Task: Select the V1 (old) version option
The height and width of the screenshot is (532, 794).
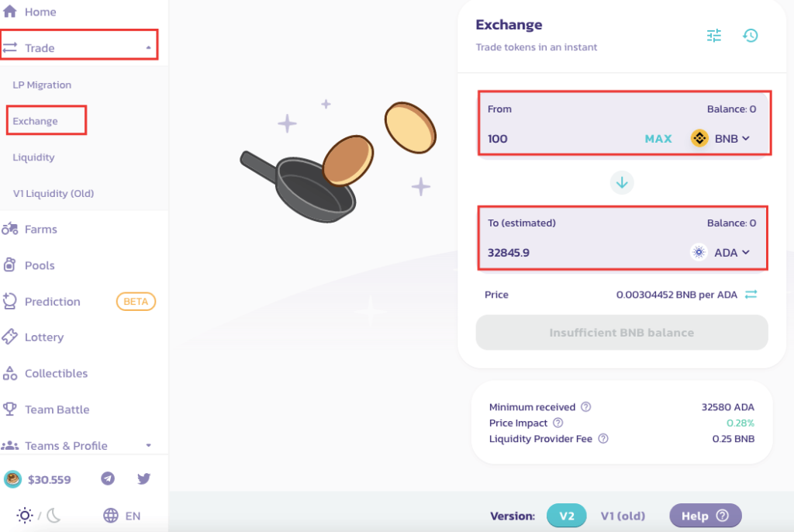Action: [x=623, y=515]
